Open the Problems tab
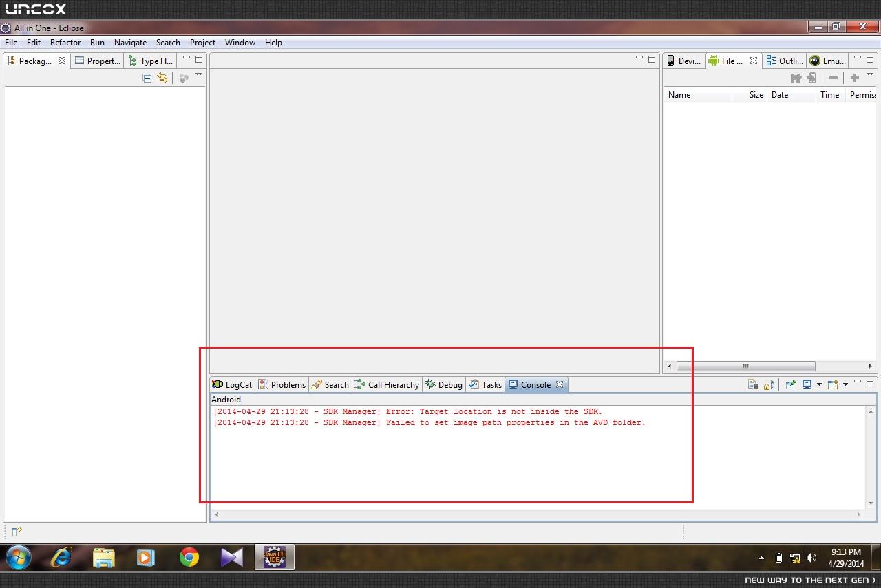 [x=282, y=384]
